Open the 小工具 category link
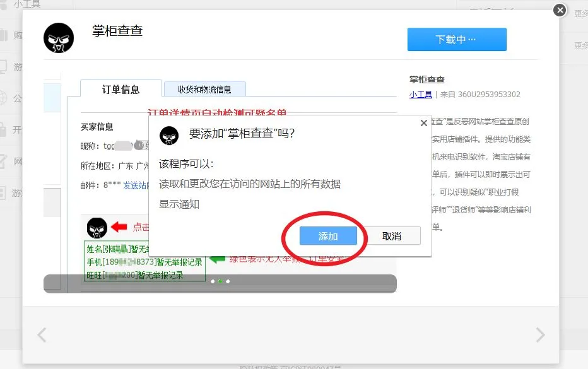Screen dimensions: 588x369 coord(420,95)
